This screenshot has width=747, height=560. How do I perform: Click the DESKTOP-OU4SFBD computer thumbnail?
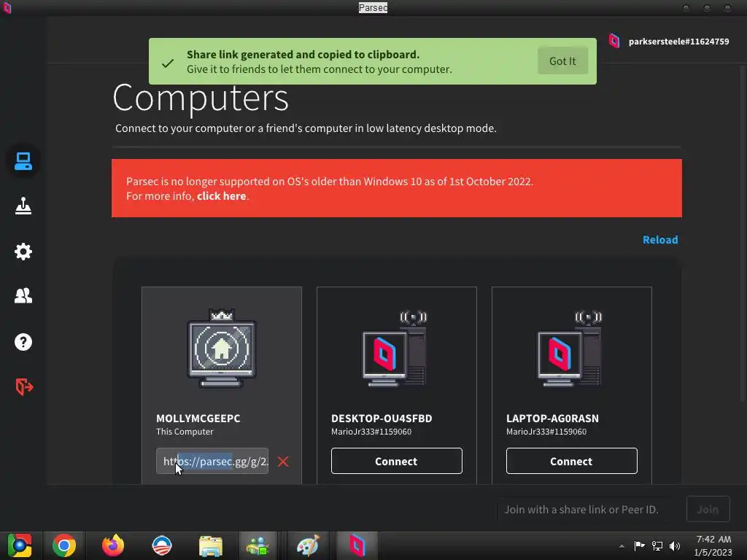tap(395, 349)
